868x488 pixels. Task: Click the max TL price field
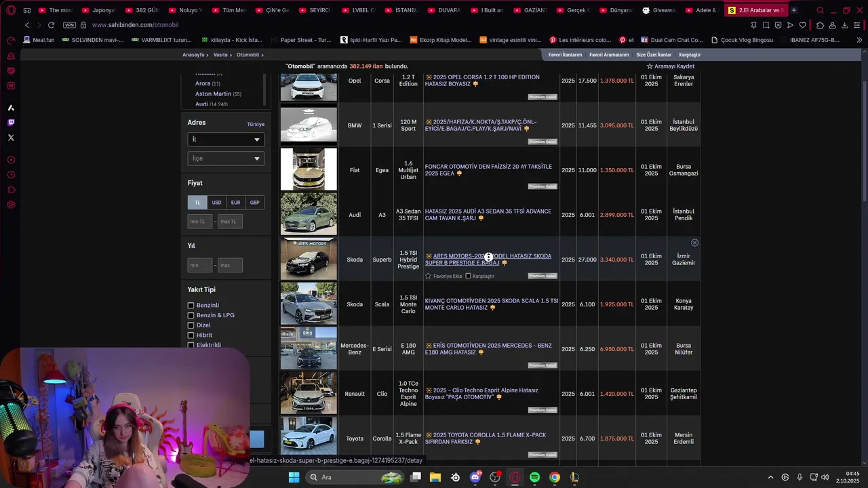pos(230,222)
